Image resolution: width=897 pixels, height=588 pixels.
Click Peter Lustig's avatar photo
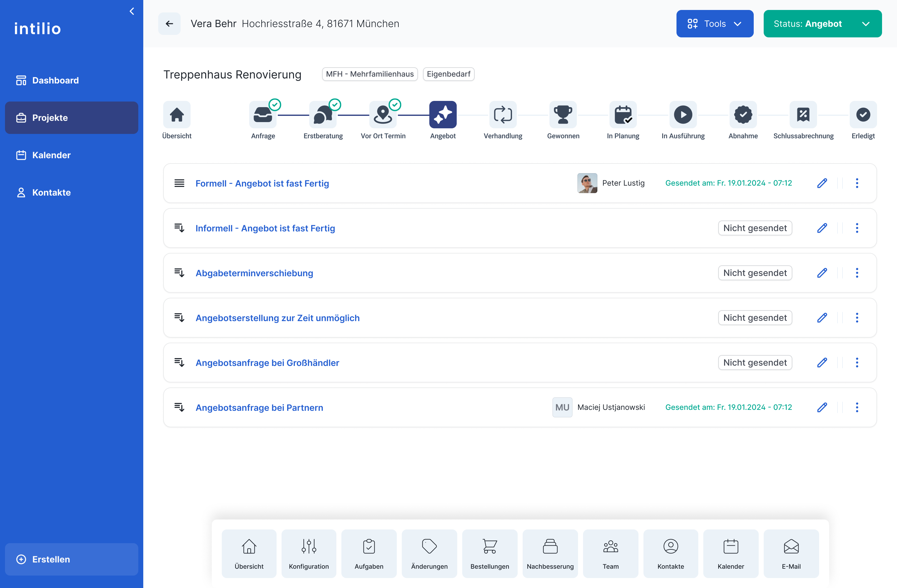pos(587,183)
